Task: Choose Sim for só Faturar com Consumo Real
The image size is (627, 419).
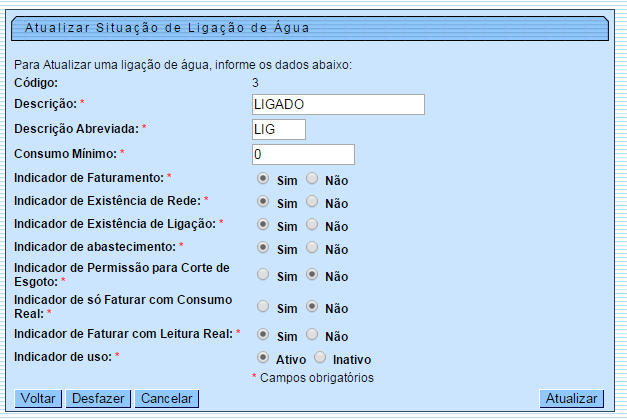Action: [x=263, y=307]
